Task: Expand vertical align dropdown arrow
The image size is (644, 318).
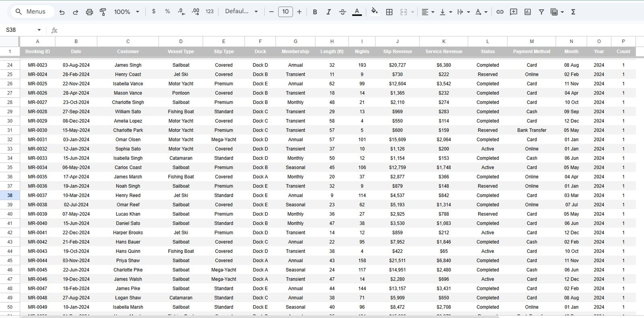Action: (x=450, y=12)
